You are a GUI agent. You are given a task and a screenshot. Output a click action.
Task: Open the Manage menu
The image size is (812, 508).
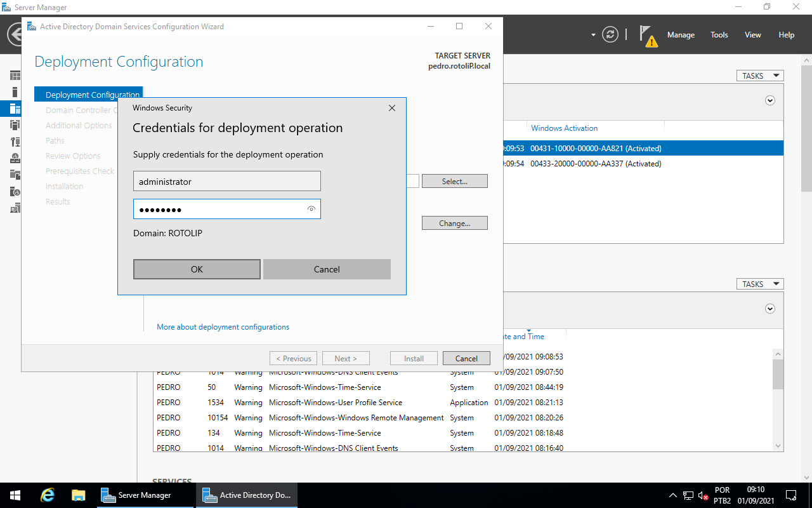click(681, 35)
